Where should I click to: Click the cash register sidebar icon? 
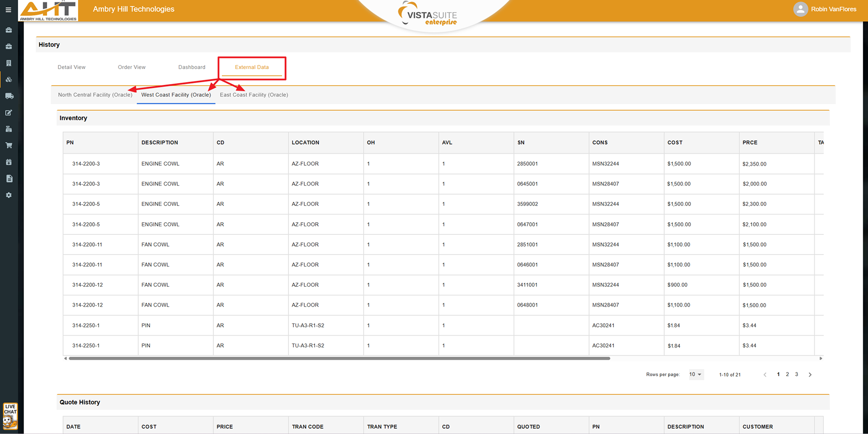[9, 129]
